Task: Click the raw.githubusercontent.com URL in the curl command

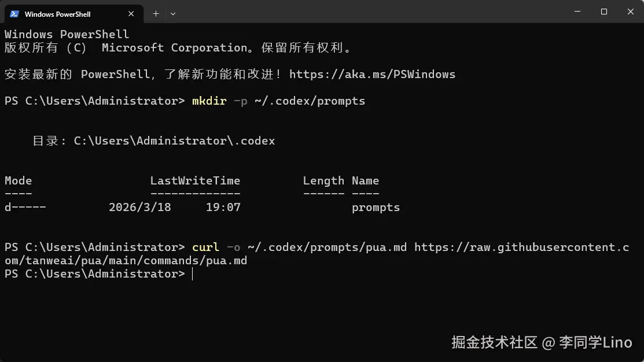Action: pyautogui.click(x=521, y=247)
